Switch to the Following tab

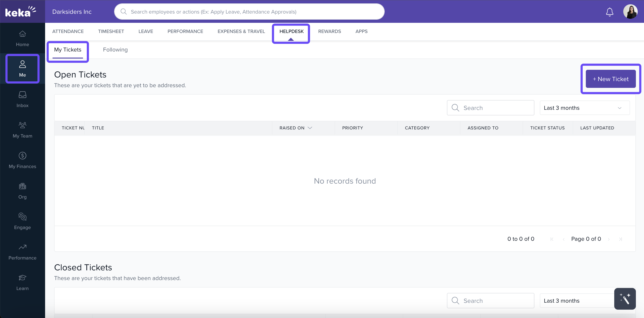click(x=115, y=50)
